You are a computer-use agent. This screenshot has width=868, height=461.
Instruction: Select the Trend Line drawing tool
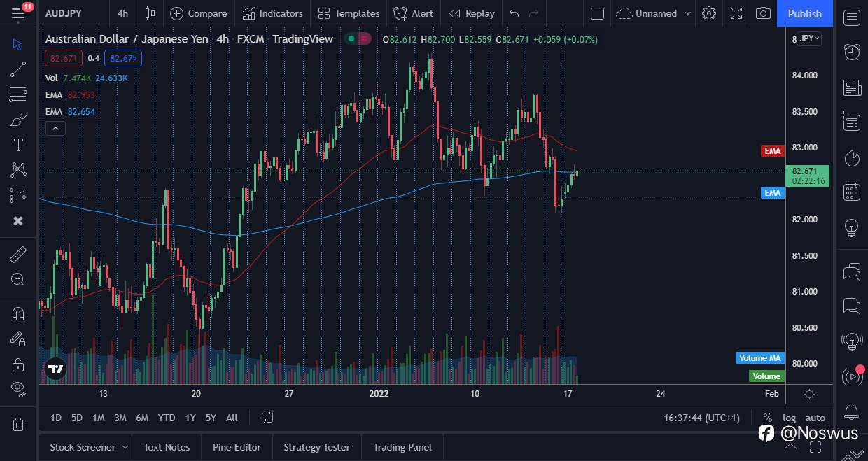pyautogui.click(x=17, y=69)
